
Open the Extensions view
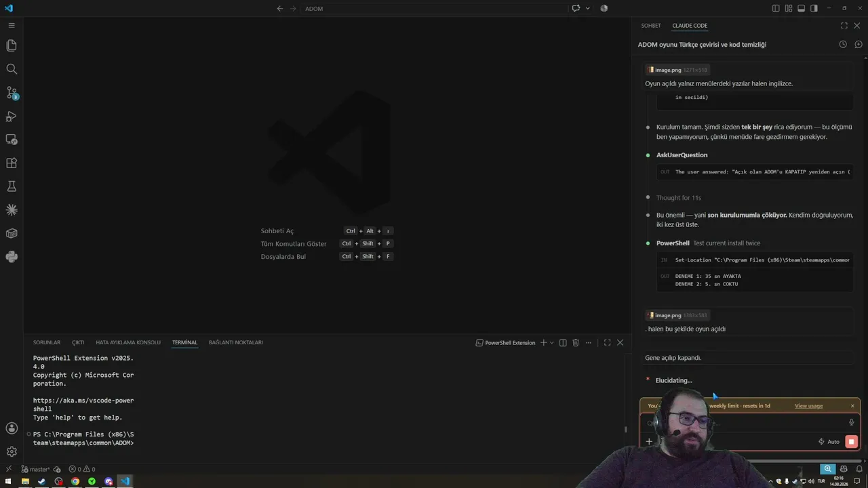click(x=12, y=163)
